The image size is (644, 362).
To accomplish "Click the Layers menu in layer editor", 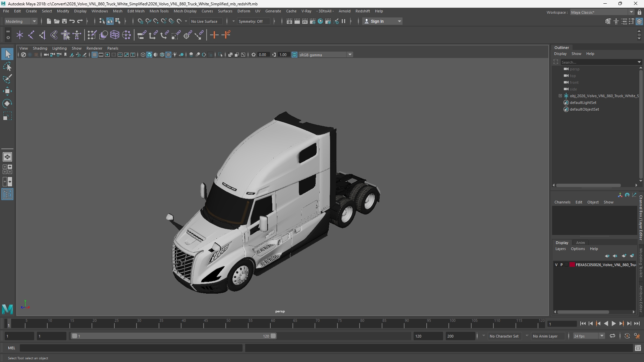I will tap(560, 249).
